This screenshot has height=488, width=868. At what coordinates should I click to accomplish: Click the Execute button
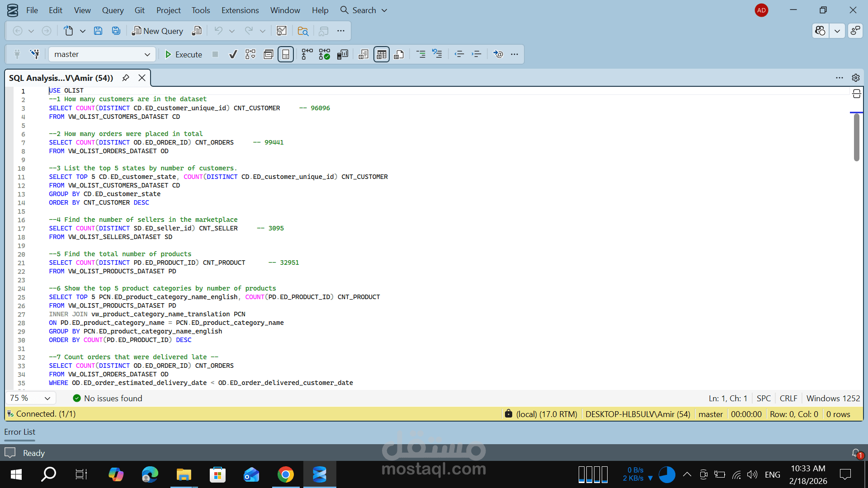pyautogui.click(x=184, y=54)
